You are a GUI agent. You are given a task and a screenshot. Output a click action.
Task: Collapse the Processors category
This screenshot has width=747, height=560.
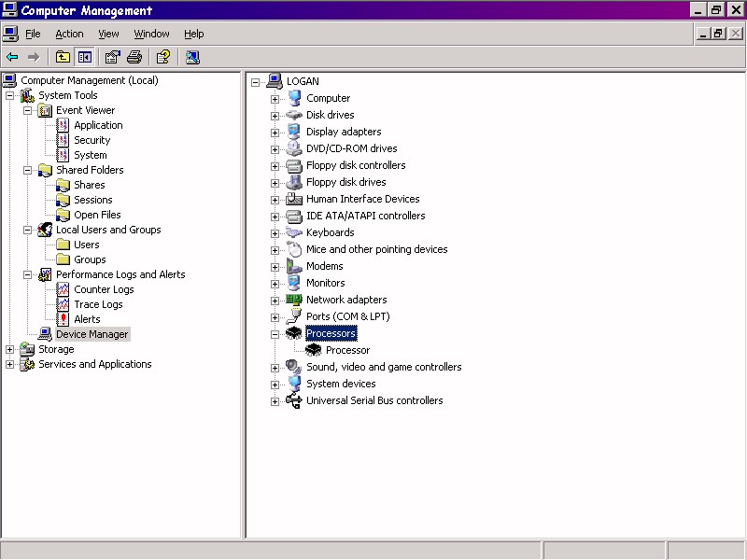(x=275, y=334)
